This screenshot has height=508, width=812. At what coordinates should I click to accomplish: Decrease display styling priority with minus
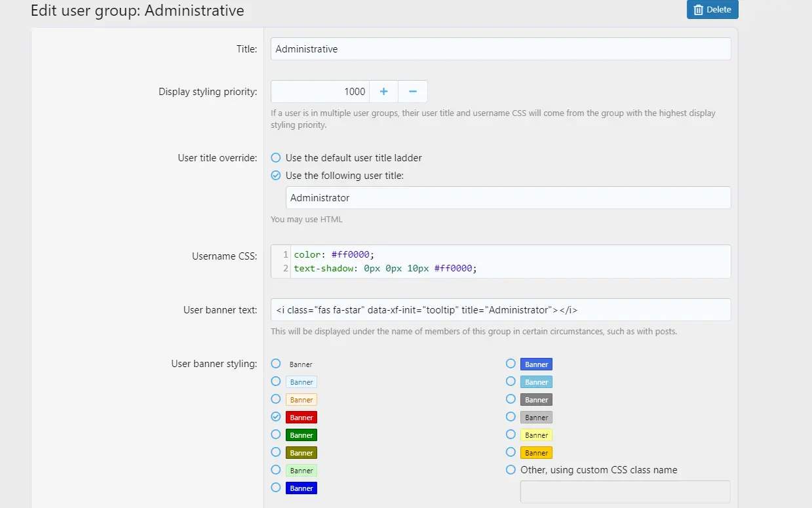tap(413, 92)
